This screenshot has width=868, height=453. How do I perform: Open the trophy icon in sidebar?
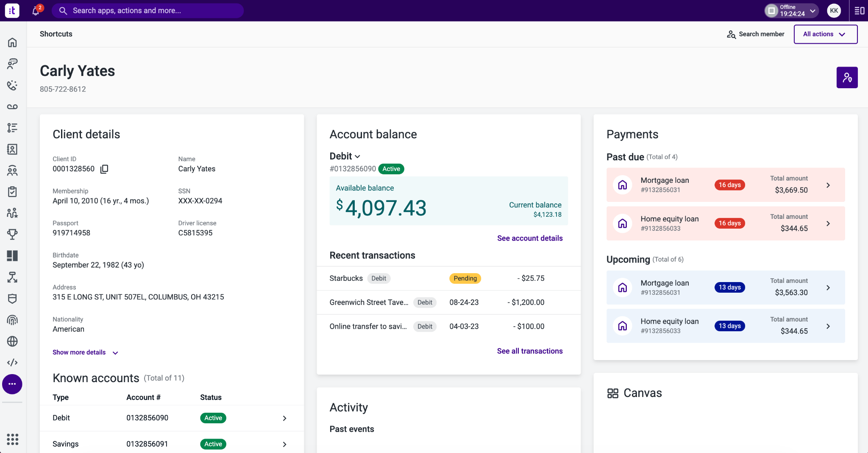point(12,235)
